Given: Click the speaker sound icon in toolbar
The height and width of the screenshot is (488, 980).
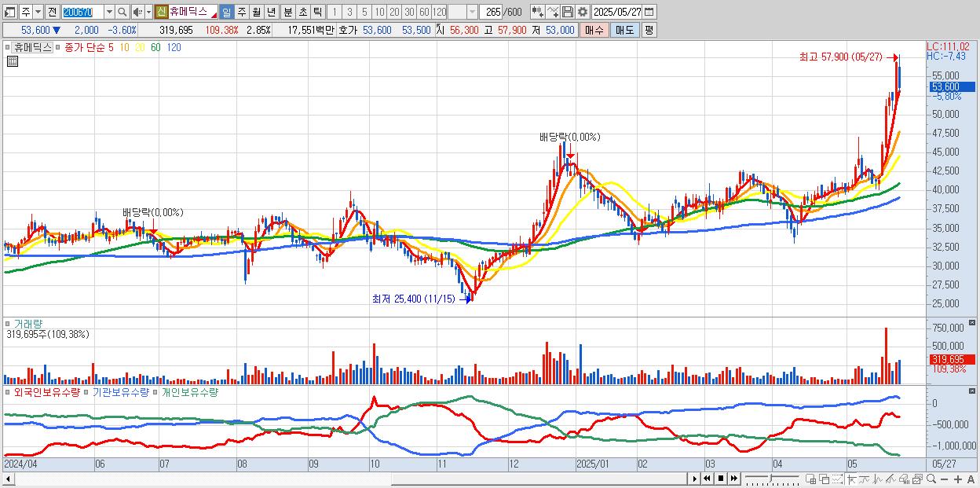Looking at the screenshot, I should click(137, 12).
